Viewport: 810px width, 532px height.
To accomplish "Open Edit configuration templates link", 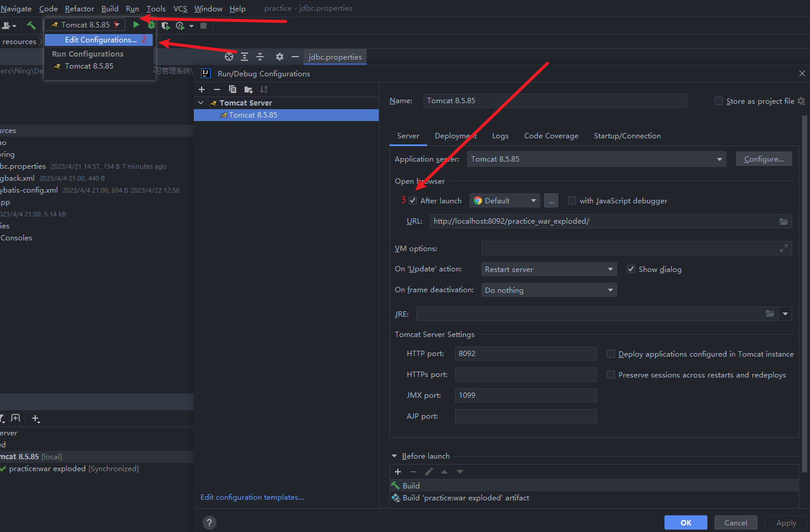I will click(252, 497).
